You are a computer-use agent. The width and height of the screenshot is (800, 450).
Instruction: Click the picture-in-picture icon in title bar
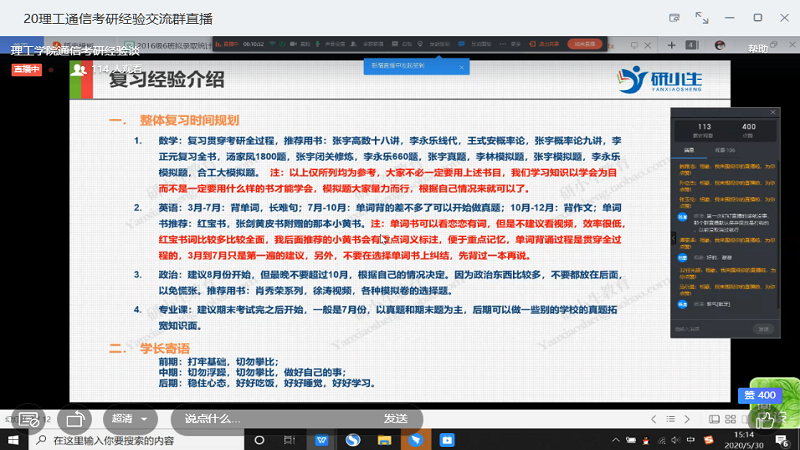pyautogui.click(x=675, y=17)
